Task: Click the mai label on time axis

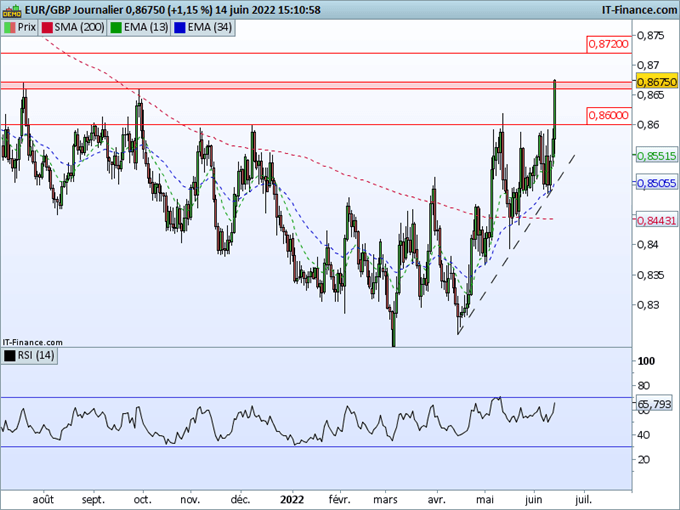Action: coord(485,500)
